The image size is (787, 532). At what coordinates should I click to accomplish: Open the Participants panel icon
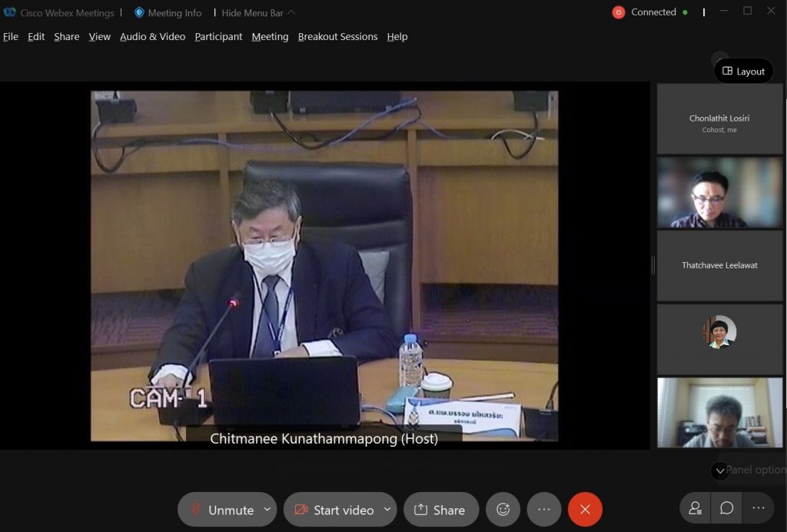[695, 508]
